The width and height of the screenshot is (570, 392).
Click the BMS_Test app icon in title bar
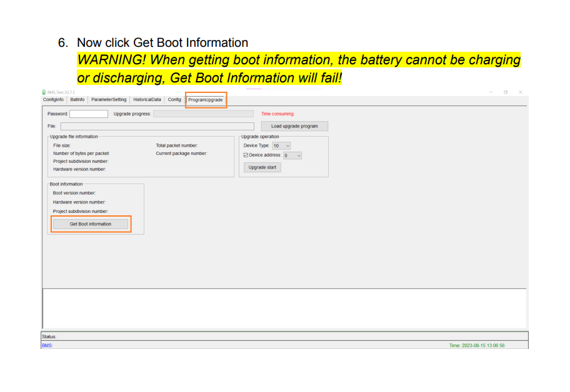(x=44, y=92)
